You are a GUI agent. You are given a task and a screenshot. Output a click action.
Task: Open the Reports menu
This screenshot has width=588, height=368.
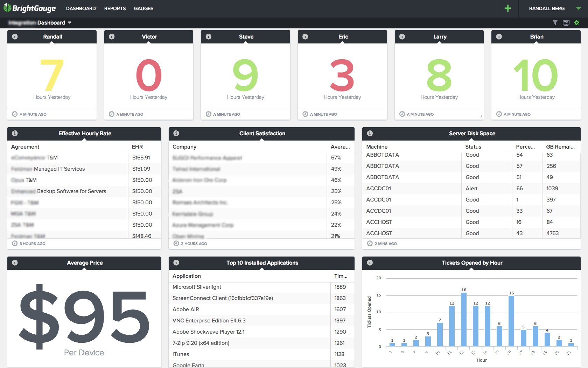pos(115,8)
